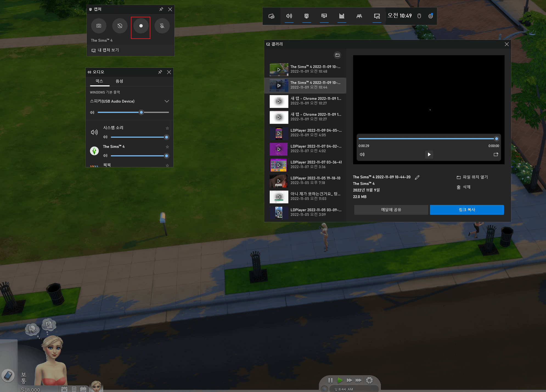
Task: Delete the clip via trash icon
Action: (x=458, y=187)
